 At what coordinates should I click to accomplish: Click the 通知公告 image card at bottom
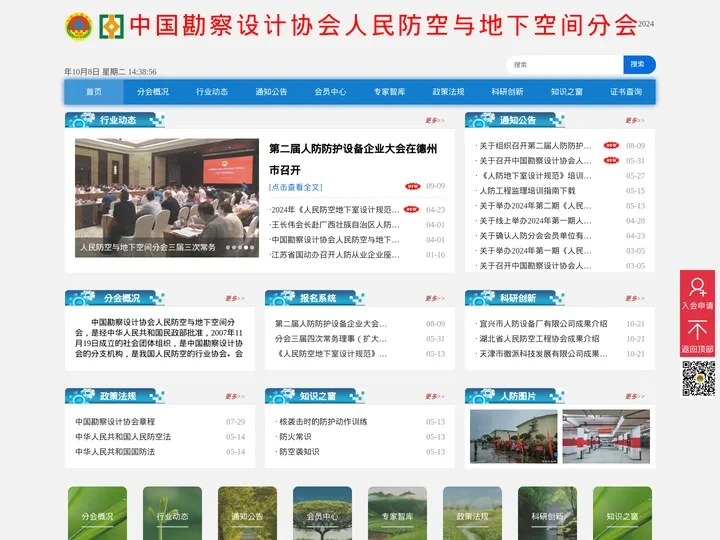click(x=248, y=513)
